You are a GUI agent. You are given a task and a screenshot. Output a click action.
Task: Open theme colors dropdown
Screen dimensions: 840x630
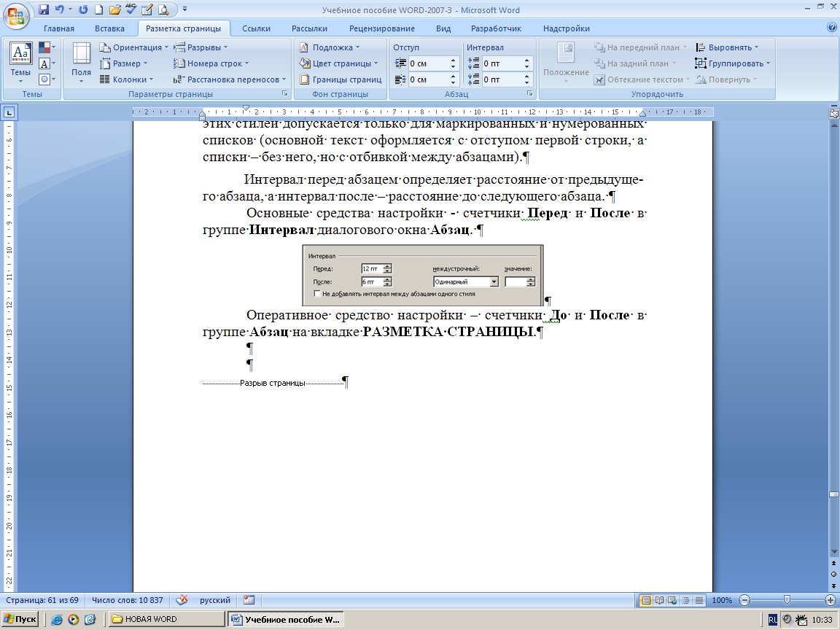click(47, 47)
